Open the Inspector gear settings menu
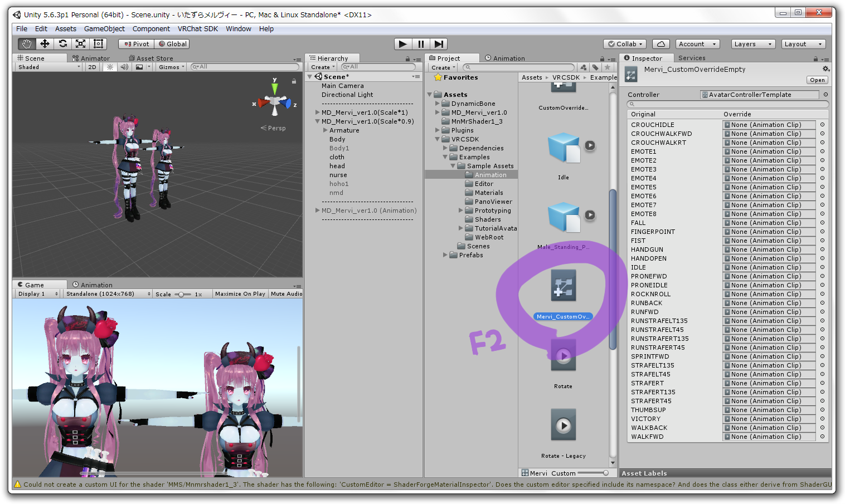 pos(826,69)
